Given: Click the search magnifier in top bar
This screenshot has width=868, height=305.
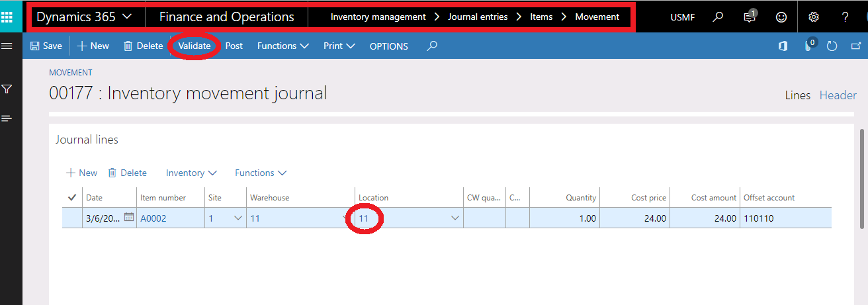Looking at the screenshot, I should click(718, 17).
